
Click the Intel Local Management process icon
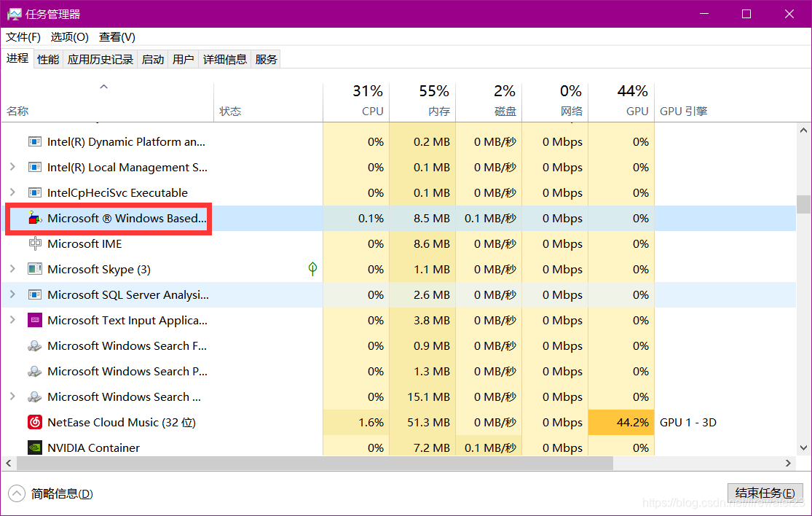click(x=35, y=168)
